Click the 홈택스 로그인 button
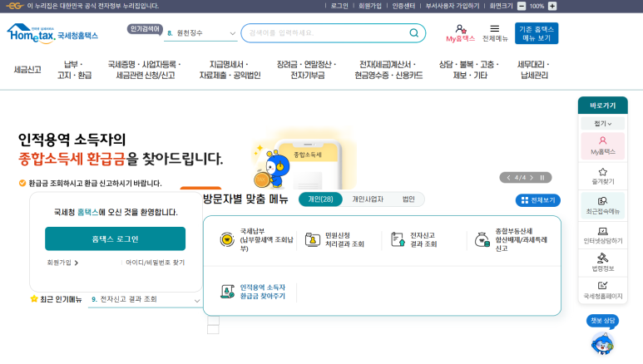Image resolution: width=643 pixels, height=364 pixels. pyautogui.click(x=116, y=239)
